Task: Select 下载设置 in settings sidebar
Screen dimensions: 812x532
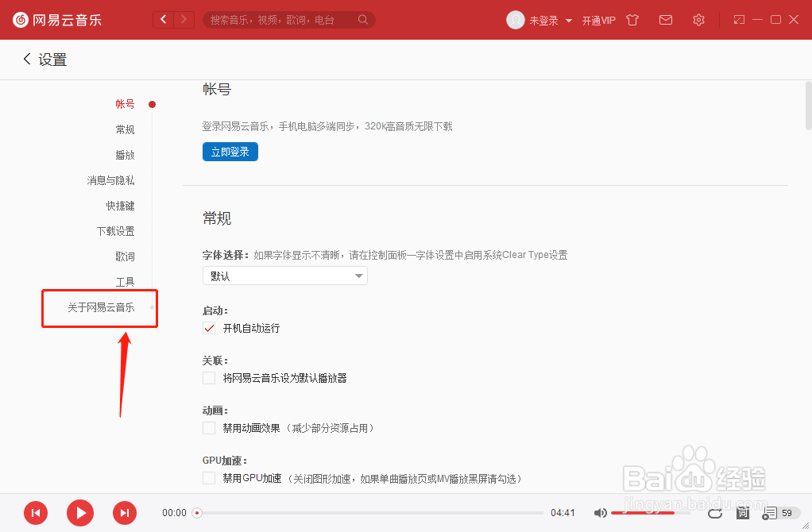Action: (115, 231)
